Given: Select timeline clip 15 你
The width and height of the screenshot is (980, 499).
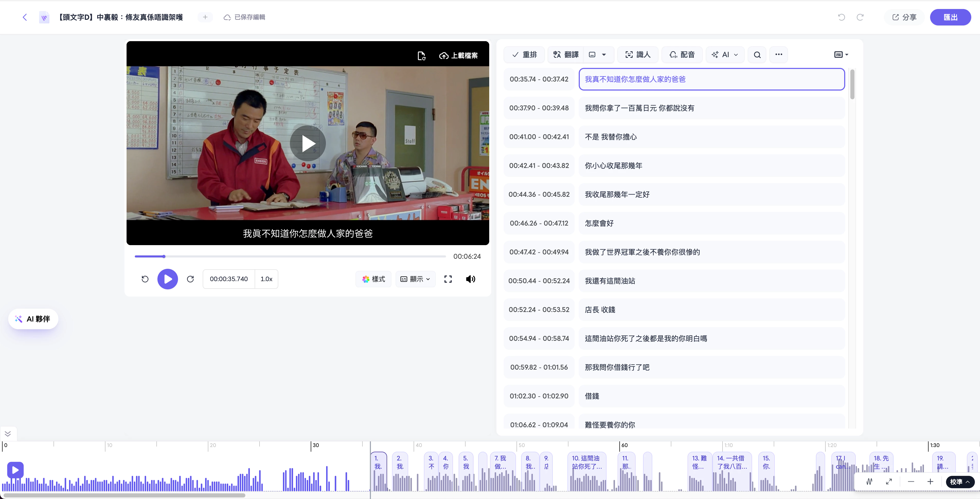Looking at the screenshot, I should (766, 472).
